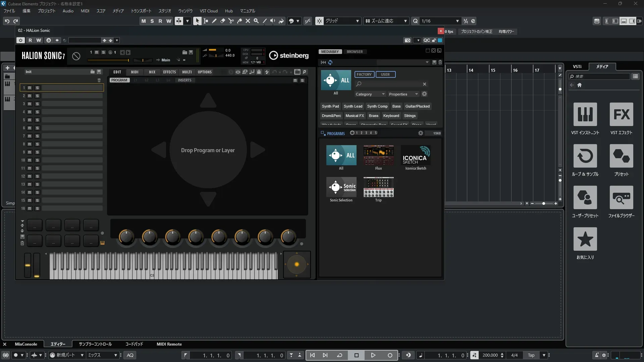
Task: Click the transport Play button
Action: (x=373, y=355)
